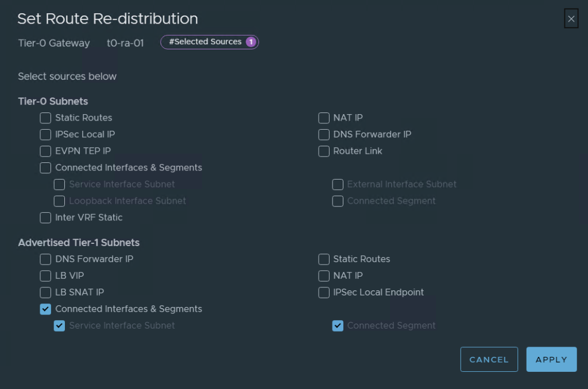Enable IPSec Local Endpoint source
This screenshot has height=389, width=588.
[x=323, y=292]
